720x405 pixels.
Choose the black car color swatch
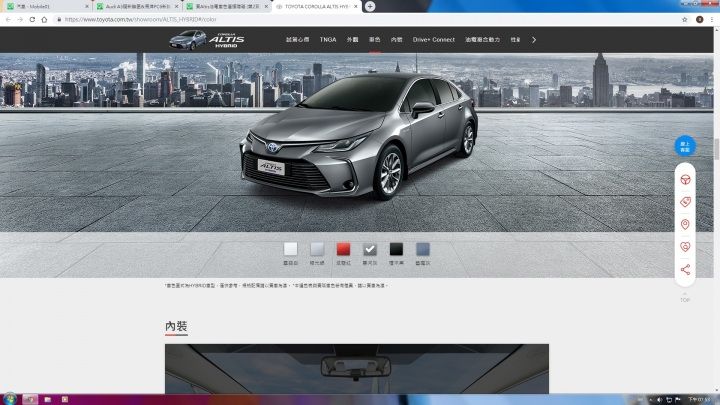point(396,249)
